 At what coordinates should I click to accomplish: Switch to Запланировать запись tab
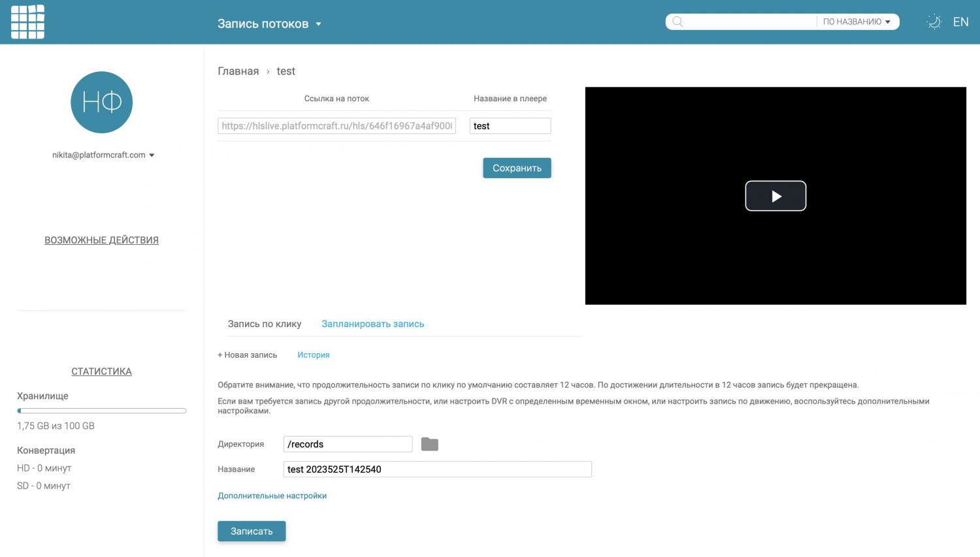point(372,324)
